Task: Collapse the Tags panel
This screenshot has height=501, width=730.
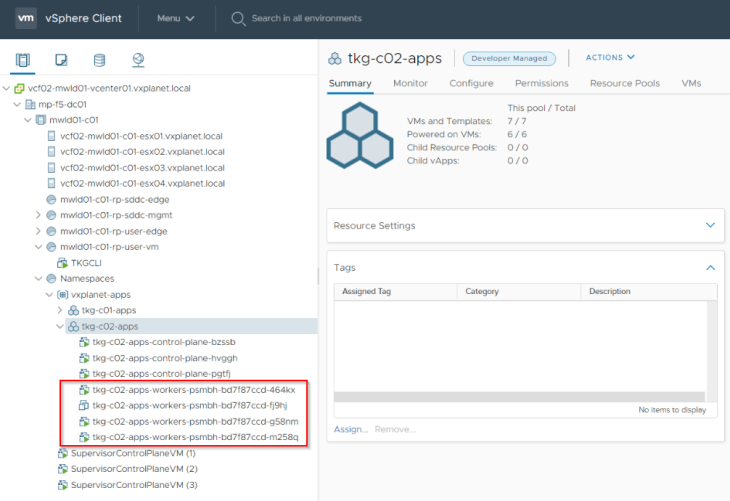Action: click(710, 268)
